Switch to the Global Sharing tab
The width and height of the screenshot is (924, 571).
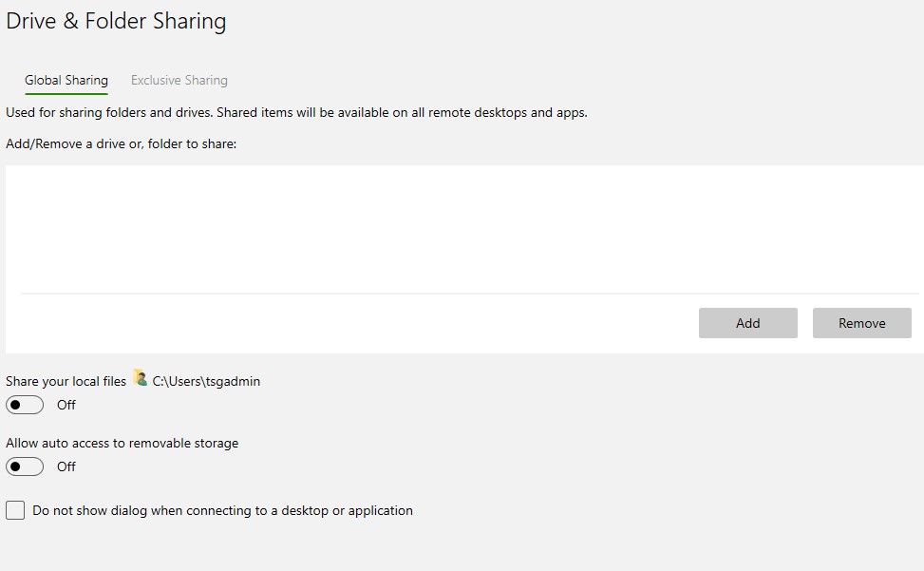point(66,81)
